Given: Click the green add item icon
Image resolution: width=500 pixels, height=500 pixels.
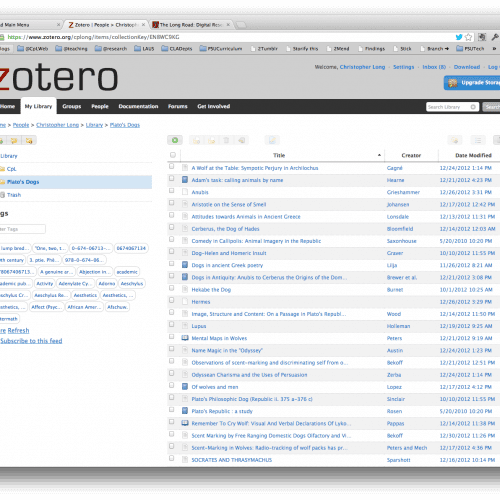Looking at the screenshot, I should tap(175, 140).
